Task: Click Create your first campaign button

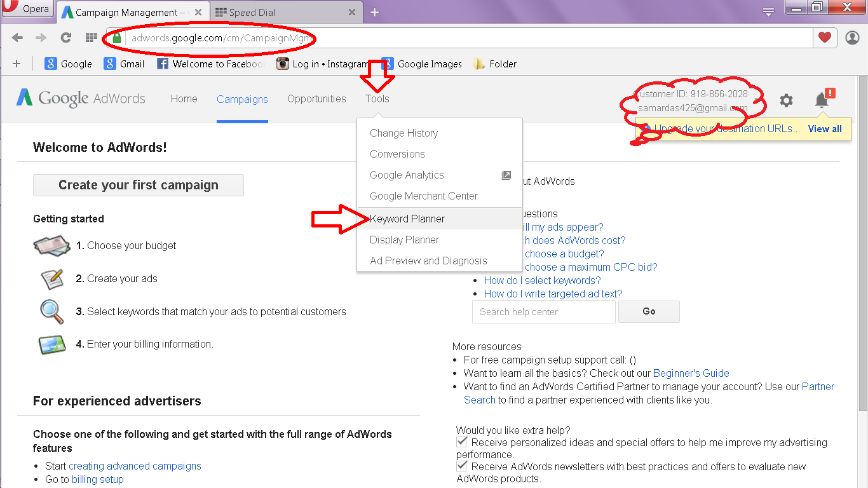Action: pos(139,185)
